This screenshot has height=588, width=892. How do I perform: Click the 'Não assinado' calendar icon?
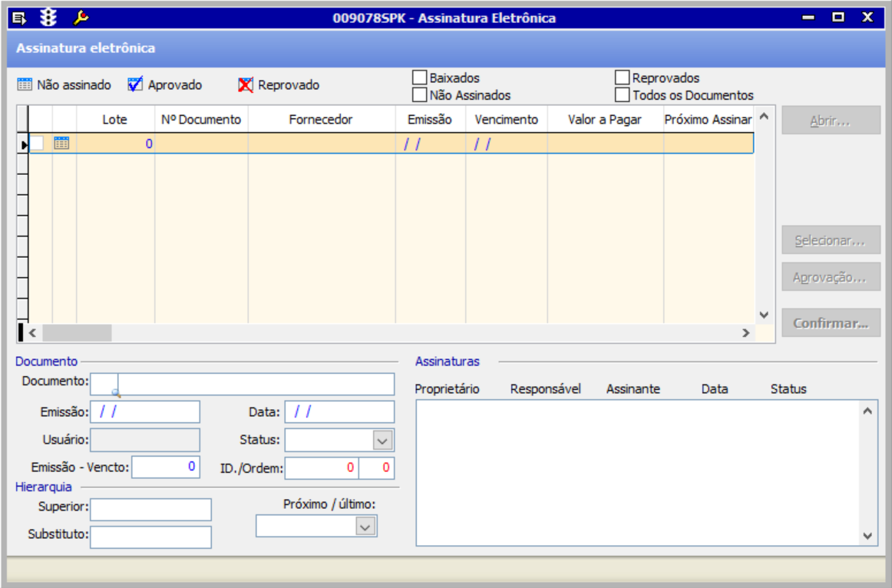click(x=25, y=85)
